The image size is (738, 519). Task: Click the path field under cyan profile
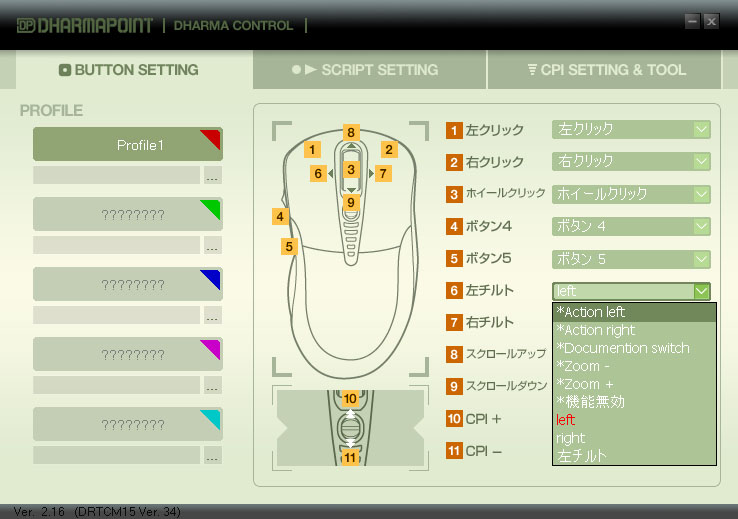[x=117, y=455]
